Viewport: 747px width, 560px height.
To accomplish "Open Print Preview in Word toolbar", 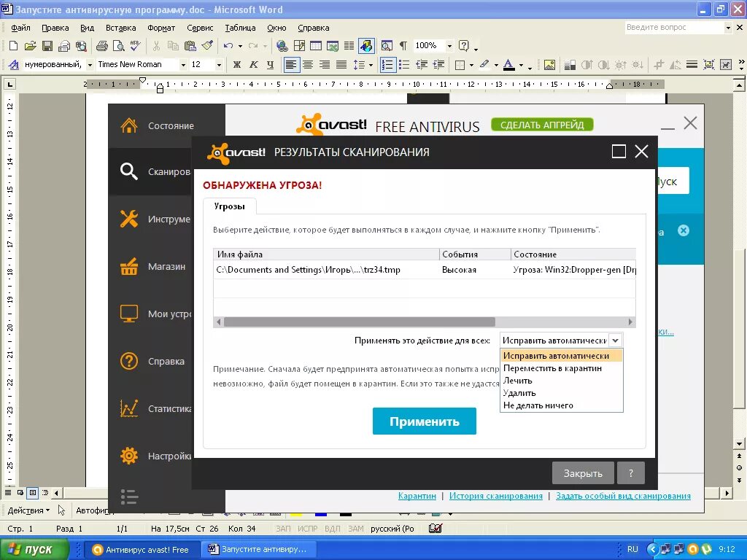I will tap(119, 46).
